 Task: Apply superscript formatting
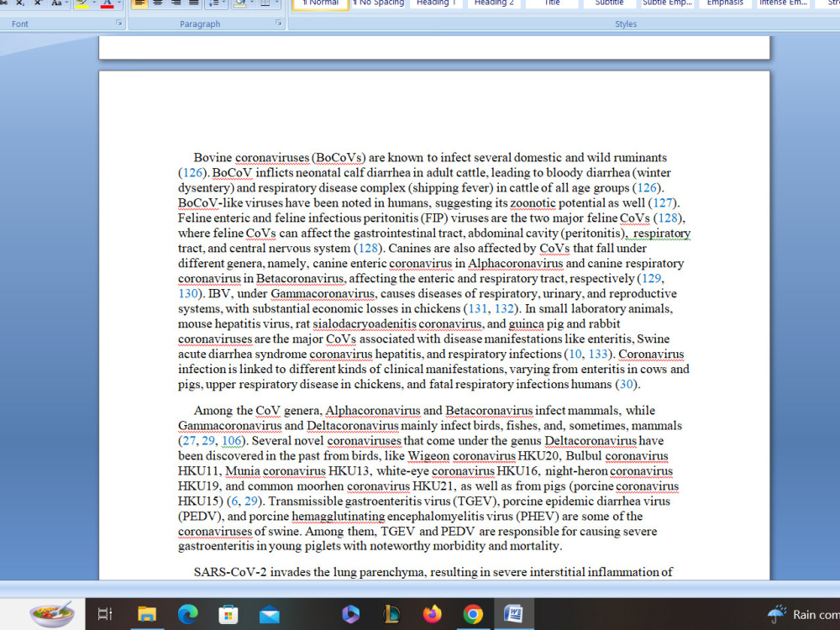[x=38, y=3]
